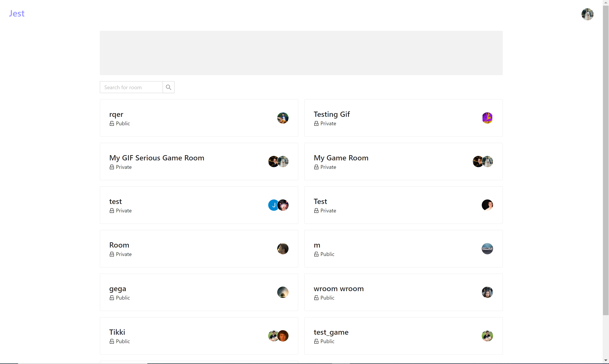Open the My Game Room card

pyautogui.click(x=341, y=158)
